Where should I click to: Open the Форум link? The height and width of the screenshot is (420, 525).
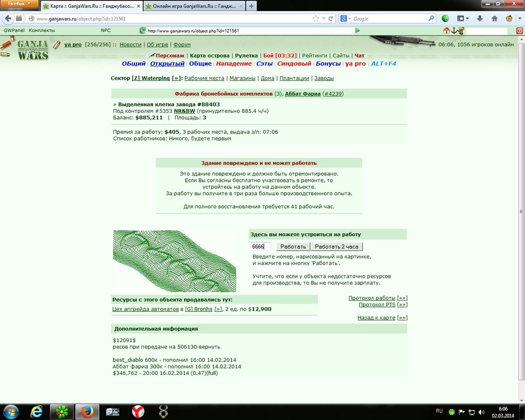(182, 45)
